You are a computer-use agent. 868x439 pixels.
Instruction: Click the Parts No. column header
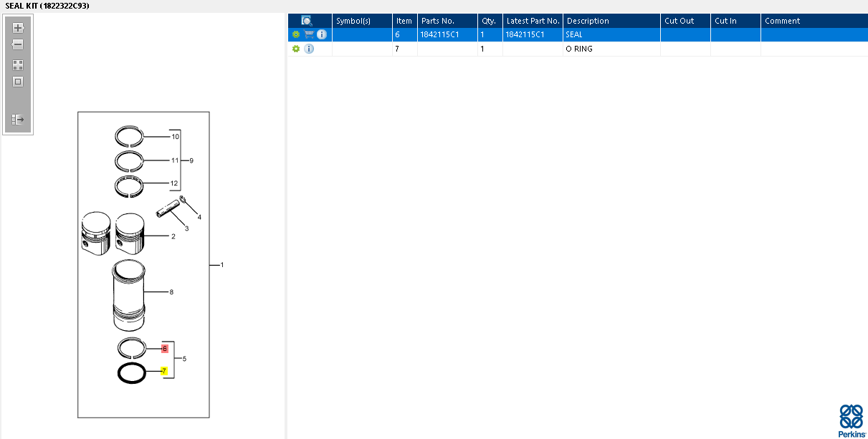447,21
